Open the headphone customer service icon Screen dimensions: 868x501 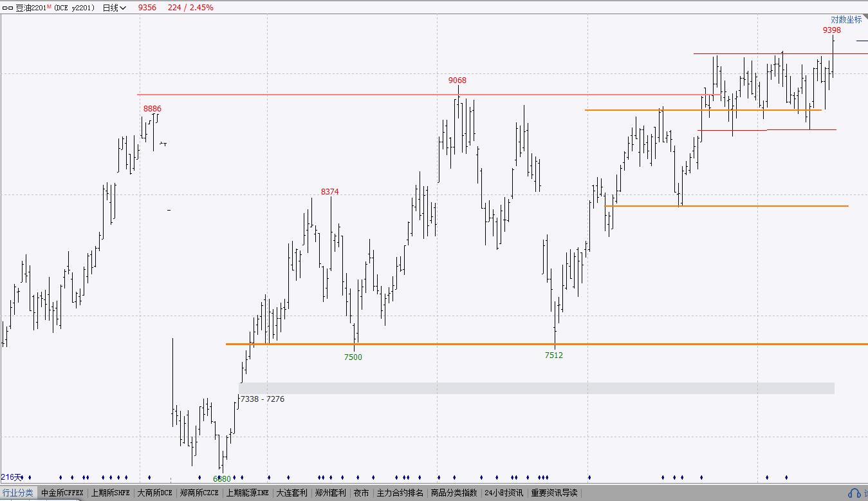(854, 493)
